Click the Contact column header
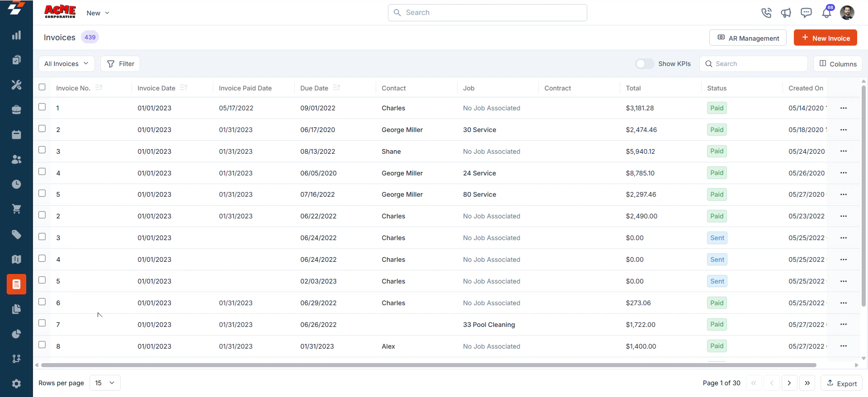868x397 pixels. 394,88
